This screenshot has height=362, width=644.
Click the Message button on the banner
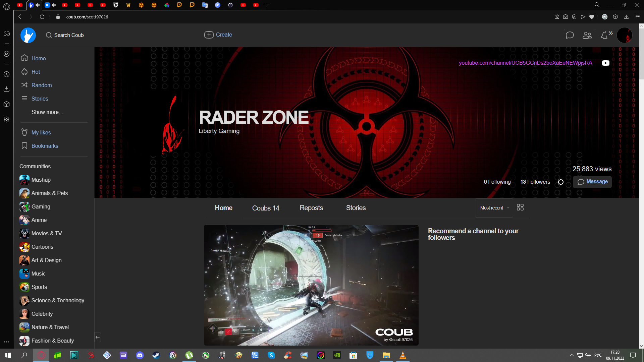click(x=592, y=182)
